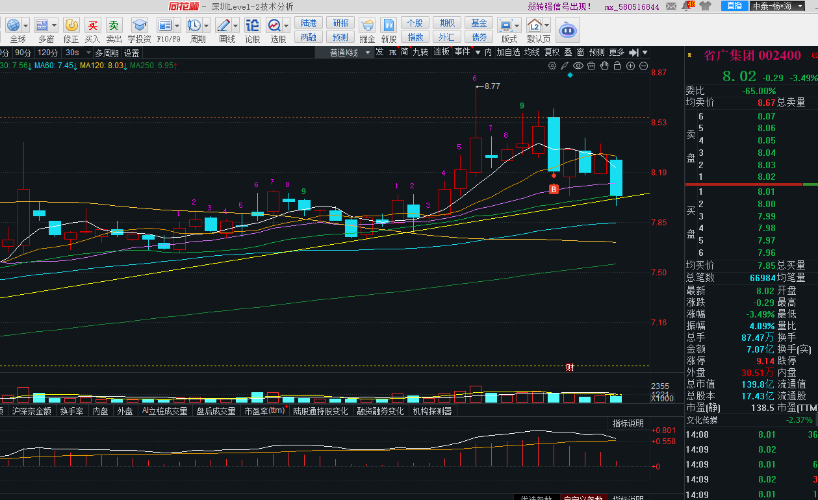Click the 基金 funds button
This screenshot has height=500, width=818.
tap(479, 23)
